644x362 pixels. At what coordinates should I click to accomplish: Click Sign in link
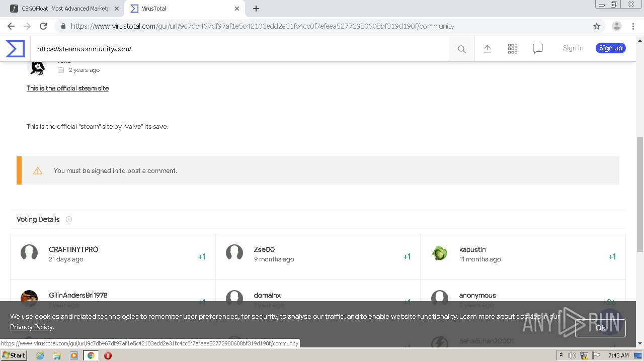(573, 48)
